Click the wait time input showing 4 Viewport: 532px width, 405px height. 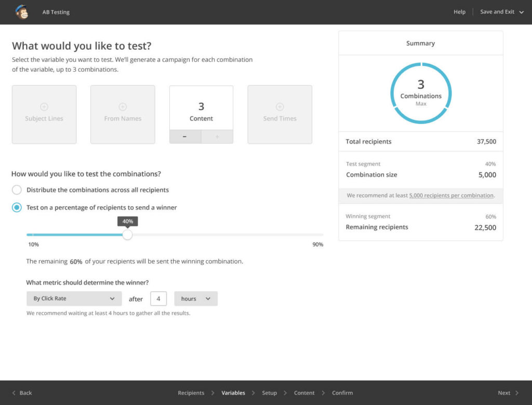point(158,299)
